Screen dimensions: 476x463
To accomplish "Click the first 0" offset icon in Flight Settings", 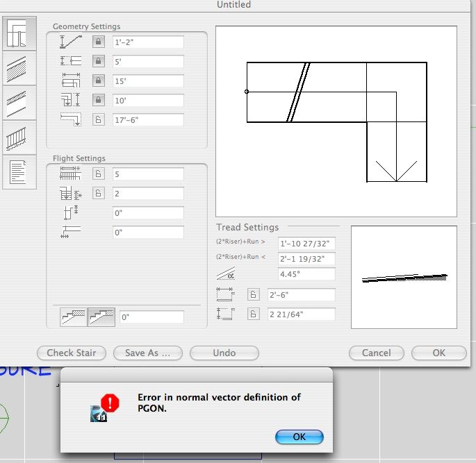I will point(71,212).
